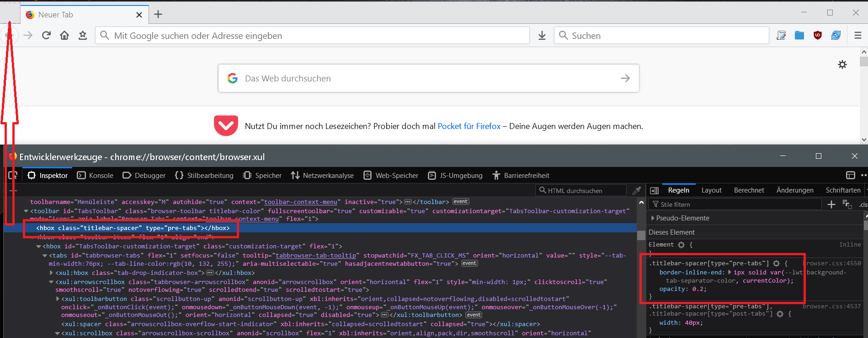Click the forward navigation arrow
The image size is (868, 338).
28,35
